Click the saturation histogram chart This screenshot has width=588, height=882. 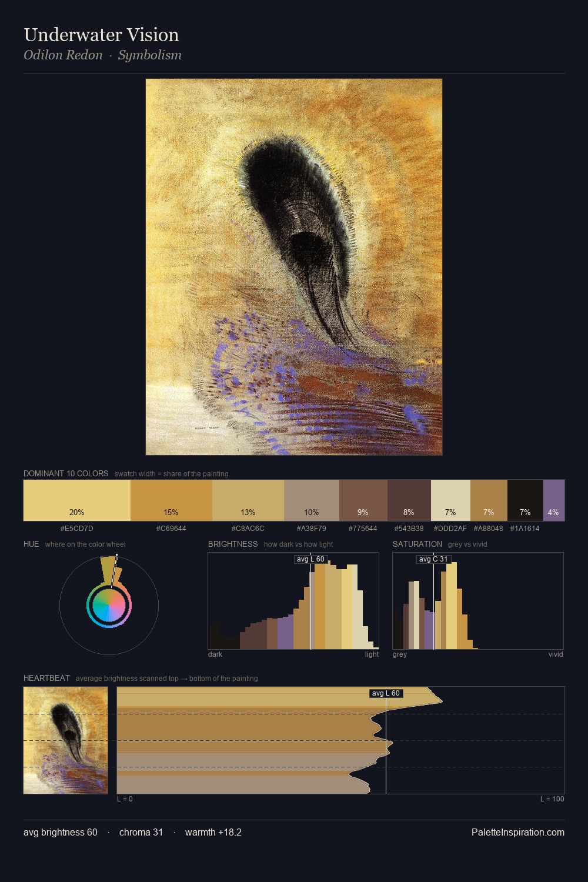coord(478,601)
